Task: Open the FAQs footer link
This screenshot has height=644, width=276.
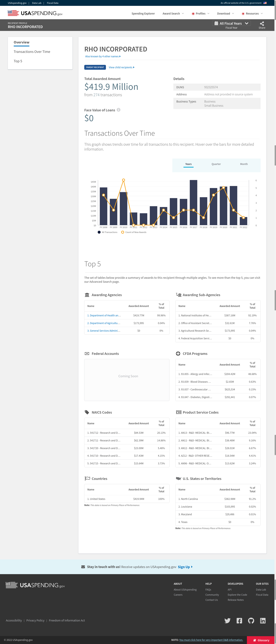Action: (208, 590)
